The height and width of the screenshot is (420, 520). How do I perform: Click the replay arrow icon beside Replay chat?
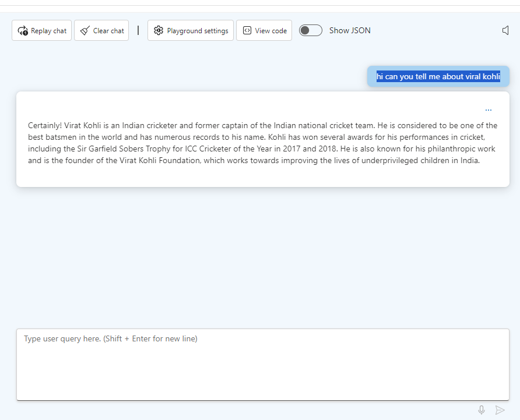coord(23,31)
